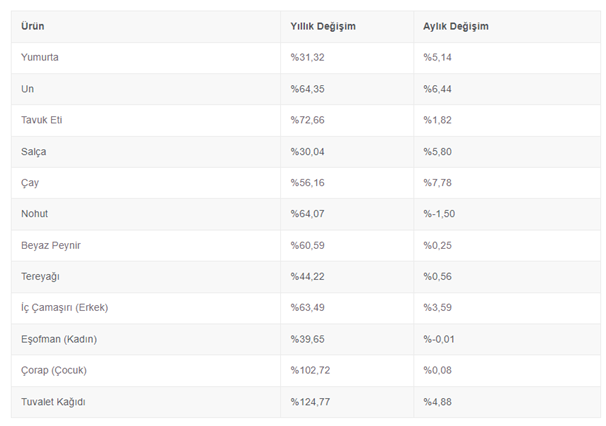Click the %72,66 yearly change value

308,120
